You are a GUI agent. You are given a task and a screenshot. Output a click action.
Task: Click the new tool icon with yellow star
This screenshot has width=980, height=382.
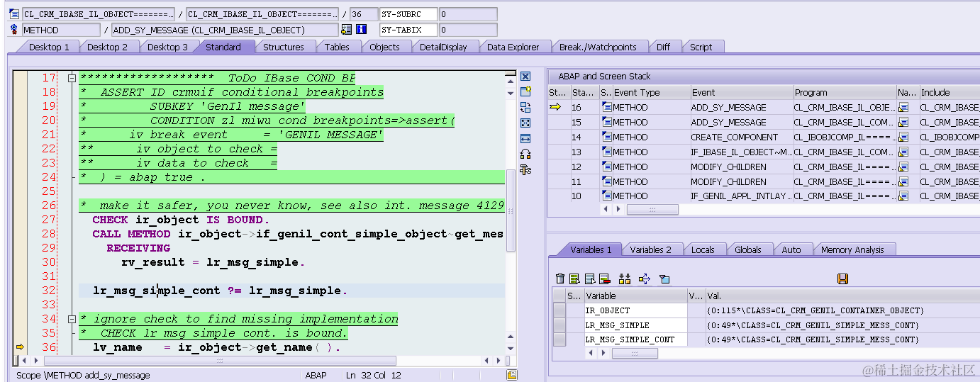pyautogui.click(x=525, y=92)
